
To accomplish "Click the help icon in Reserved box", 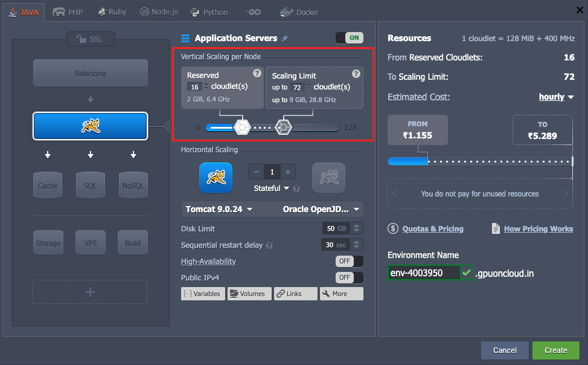I will (257, 74).
